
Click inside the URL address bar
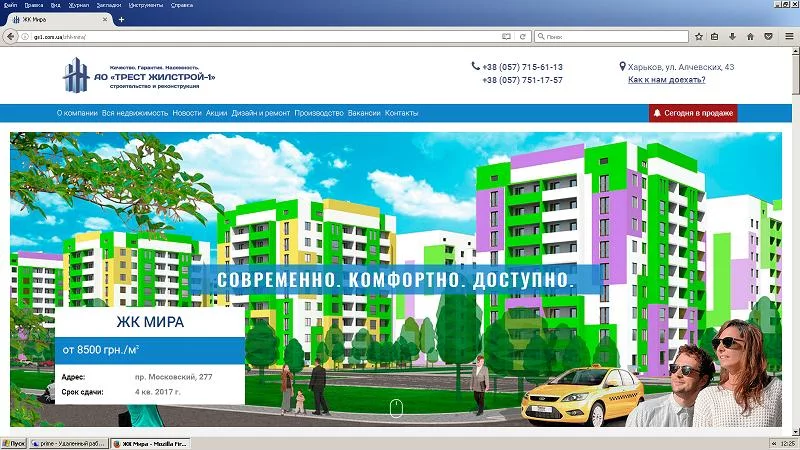point(265,37)
